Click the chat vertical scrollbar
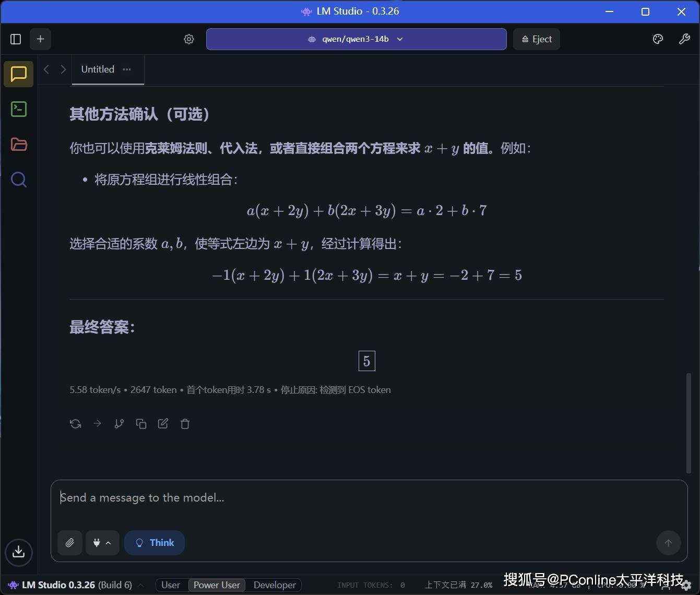The width and height of the screenshot is (700, 595). pyautogui.click(x=689, y=423)
